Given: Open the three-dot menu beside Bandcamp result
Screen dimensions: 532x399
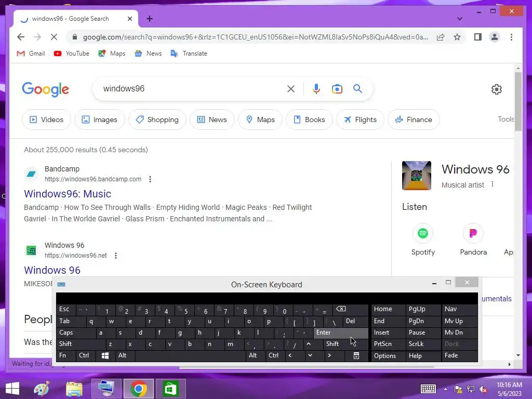Looking at the screenshot, I should [x=150, y=179].
